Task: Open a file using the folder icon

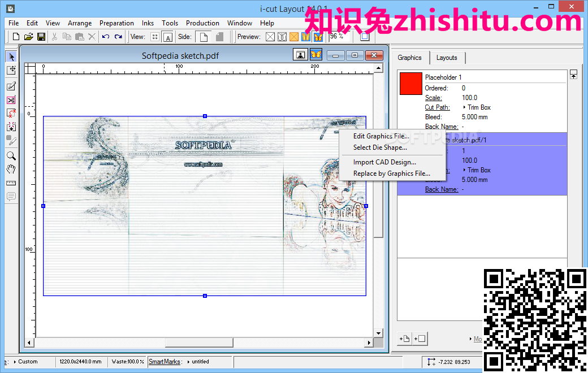Action: 28,37
